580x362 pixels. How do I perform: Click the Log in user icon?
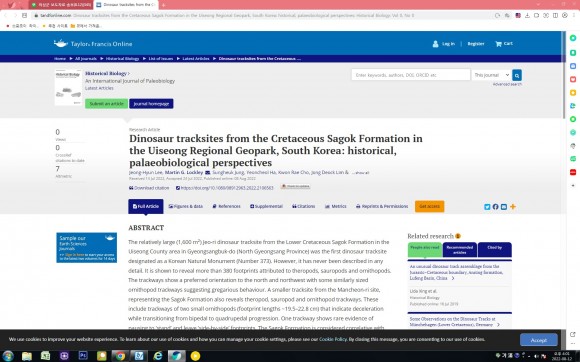(x=435, y=44)
